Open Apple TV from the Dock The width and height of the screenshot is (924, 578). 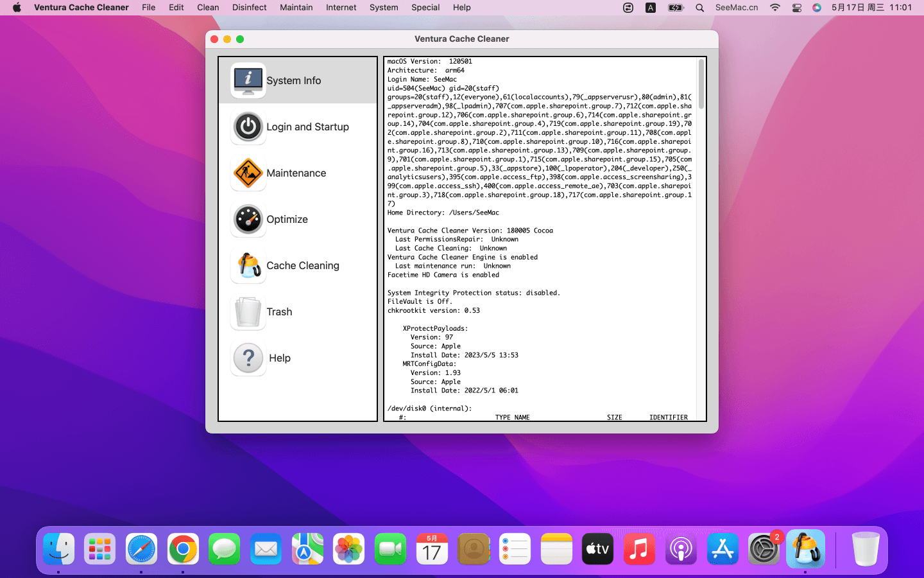pyautogui.click(x=598, y=549)
